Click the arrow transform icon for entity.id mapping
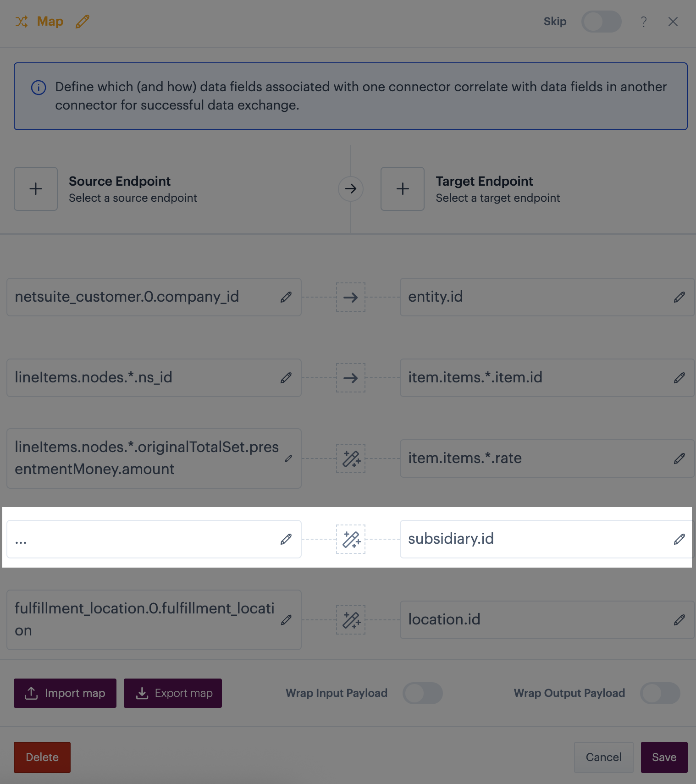The image size is (696, 784). pyautogui.click(x=351, y=297)
